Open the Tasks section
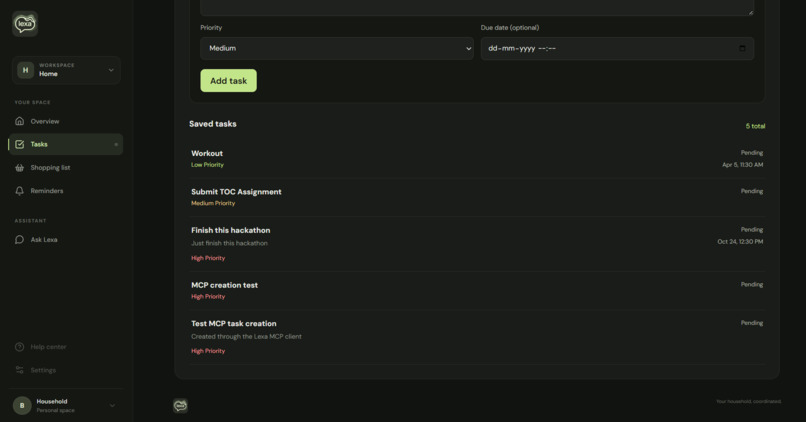The image size is (806, 422). click(x=66, y=144)
